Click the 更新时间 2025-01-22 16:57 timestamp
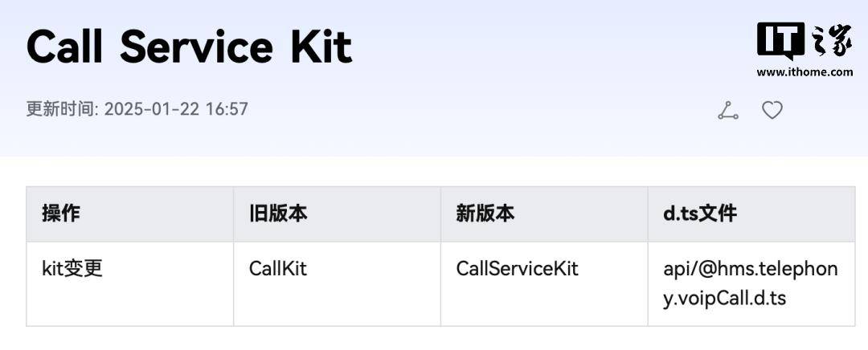 click(x=137, y=109)
